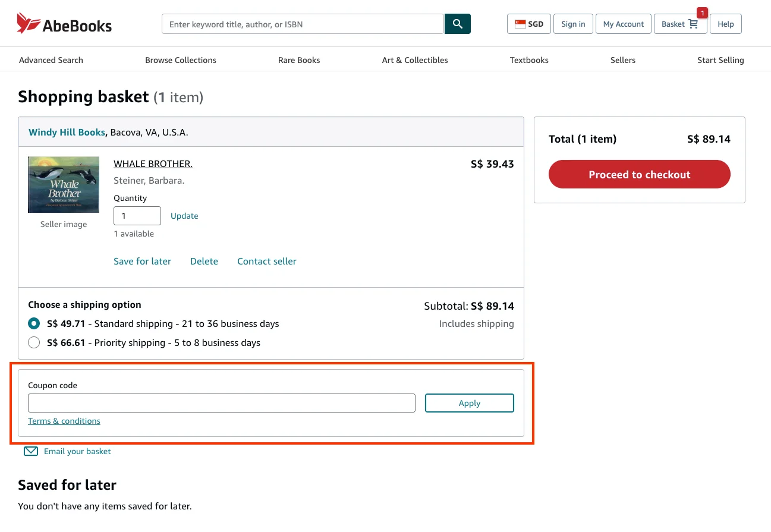
Task: Navigate to Art & Collectibles
Action: click(x=415, y=60)
